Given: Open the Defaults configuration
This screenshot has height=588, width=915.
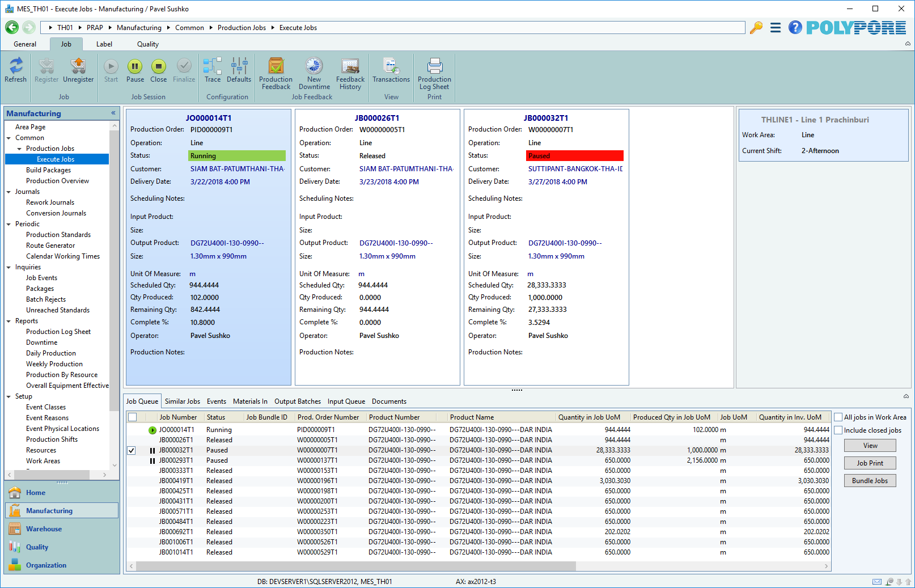Looking at the screenshot, I should [239, 70].
